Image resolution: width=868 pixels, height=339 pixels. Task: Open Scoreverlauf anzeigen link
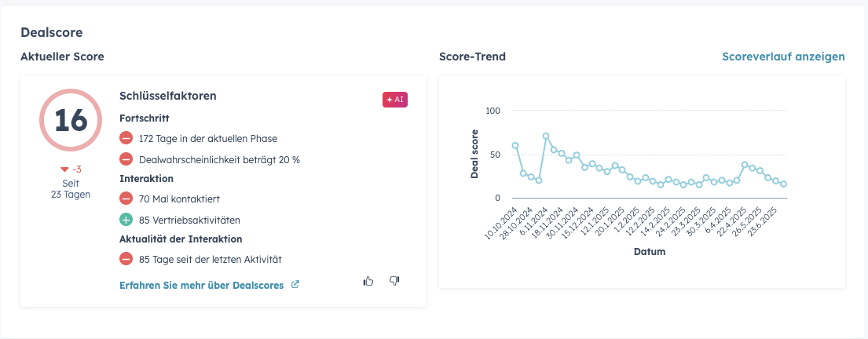[783, 56]
